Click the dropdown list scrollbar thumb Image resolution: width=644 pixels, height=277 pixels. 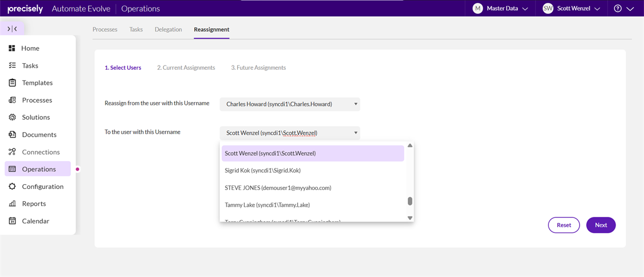(x=410, y=201)
